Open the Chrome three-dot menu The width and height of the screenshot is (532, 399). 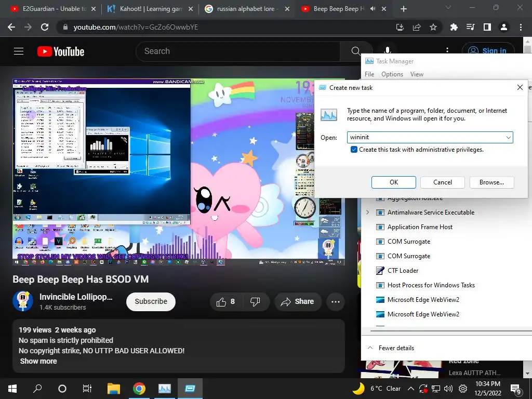[521, 27]
